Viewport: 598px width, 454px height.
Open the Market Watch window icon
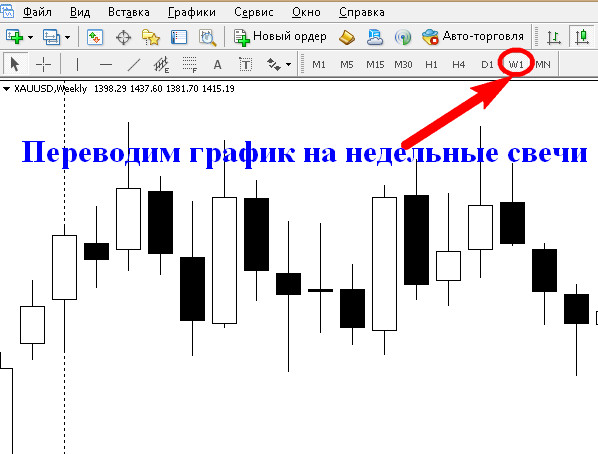(x=95, y=37)
